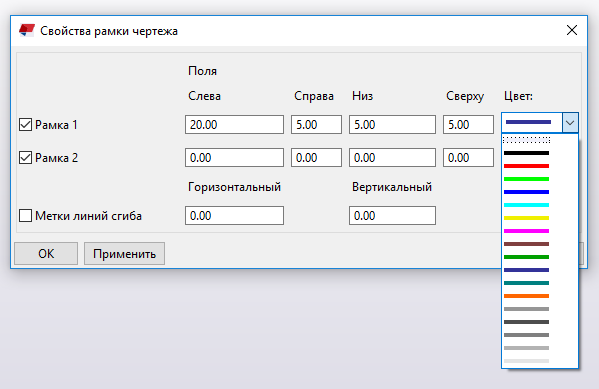Close the Свойства рамки чертежа dialog
Viewport: 599px width, 389px height.
point(571,30)
